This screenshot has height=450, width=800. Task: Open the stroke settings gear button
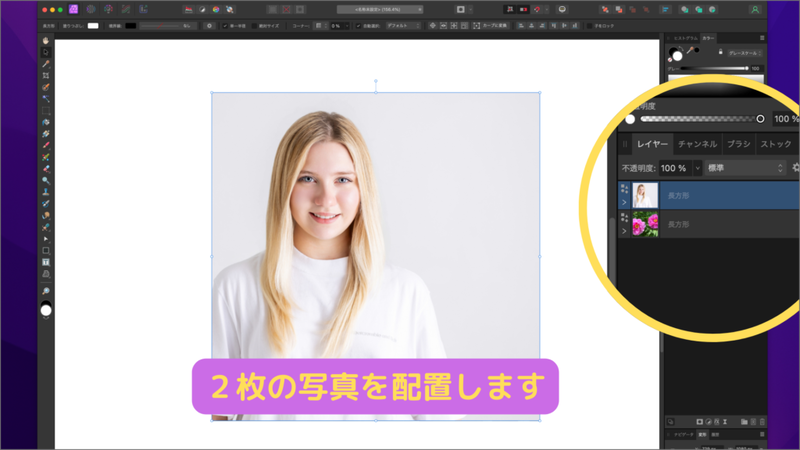point(209,26)
